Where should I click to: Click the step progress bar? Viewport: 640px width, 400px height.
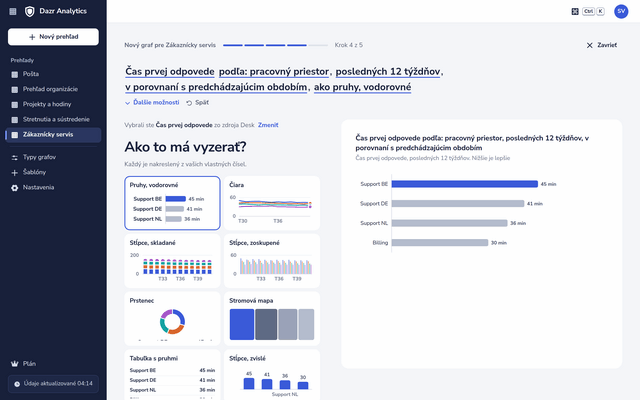click(x=275, y=45)
